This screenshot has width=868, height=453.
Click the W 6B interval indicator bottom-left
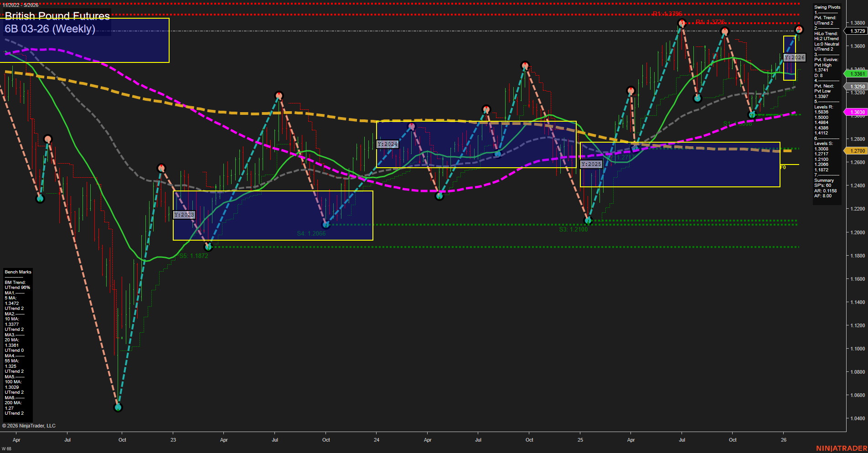tap(6, 449)
